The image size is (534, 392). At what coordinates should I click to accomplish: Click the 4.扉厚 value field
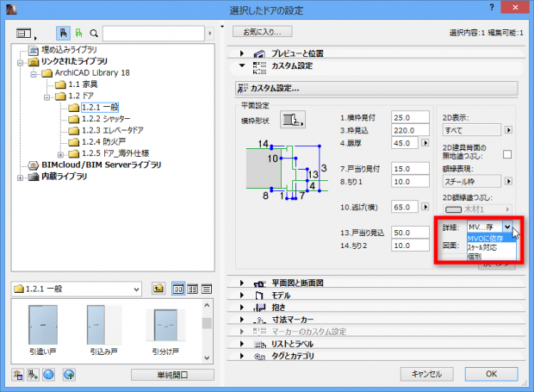coord(405,143)
